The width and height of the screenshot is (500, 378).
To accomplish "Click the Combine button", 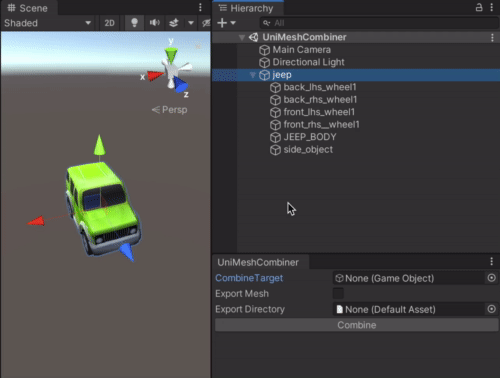I will pyautogui.click(x=357, y=325).
